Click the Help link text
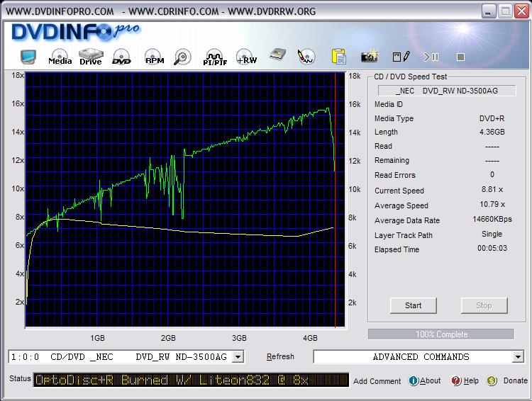 tap(471, 380)
